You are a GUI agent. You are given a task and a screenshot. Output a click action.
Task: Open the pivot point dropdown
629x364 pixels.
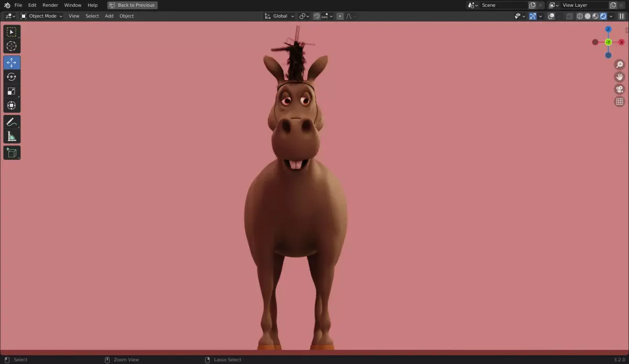[x=305, y=16]
